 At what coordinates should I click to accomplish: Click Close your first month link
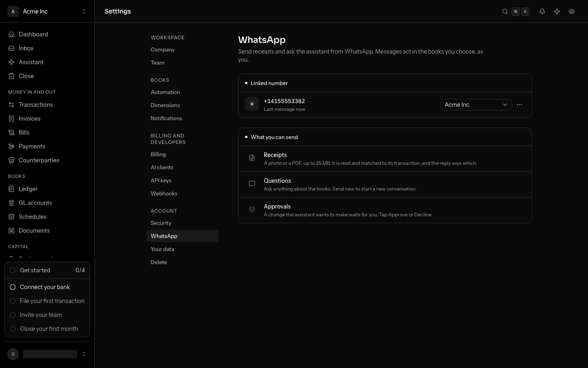pos(49,329)
